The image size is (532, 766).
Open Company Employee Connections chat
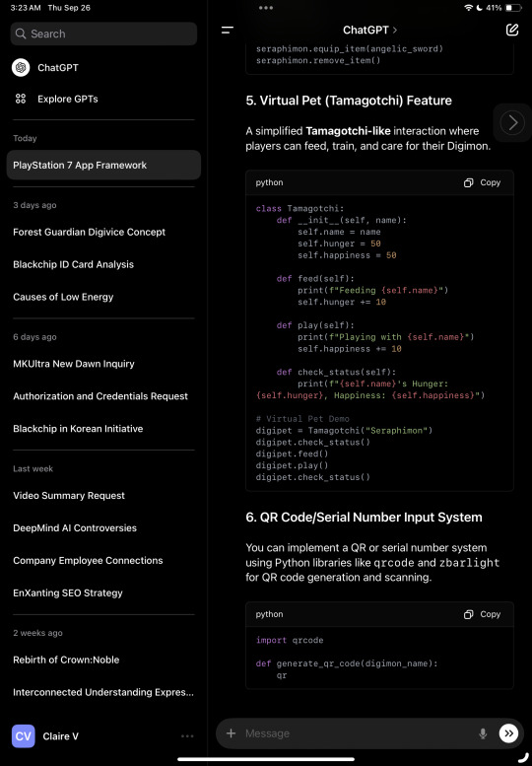(88, 560)
